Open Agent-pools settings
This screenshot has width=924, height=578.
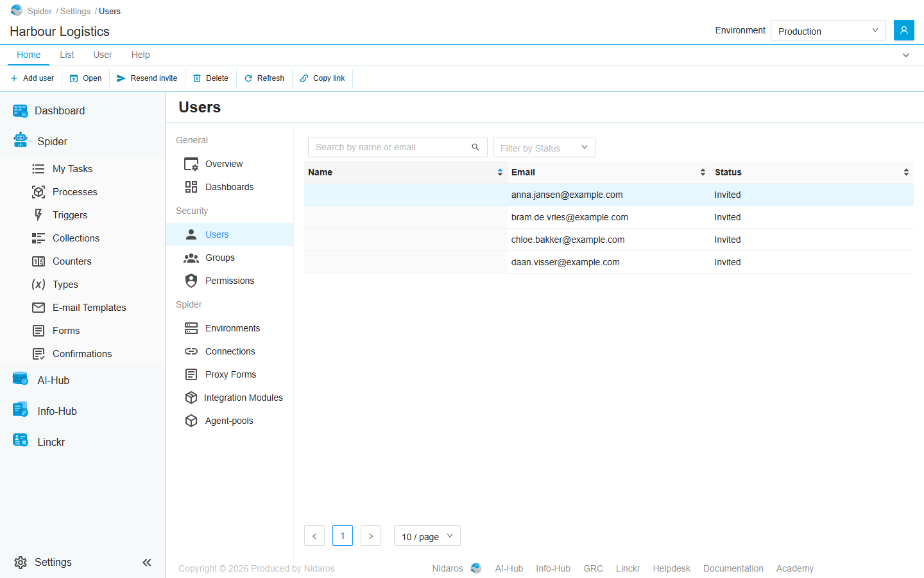pyautogui.click(x=230, y=421)
